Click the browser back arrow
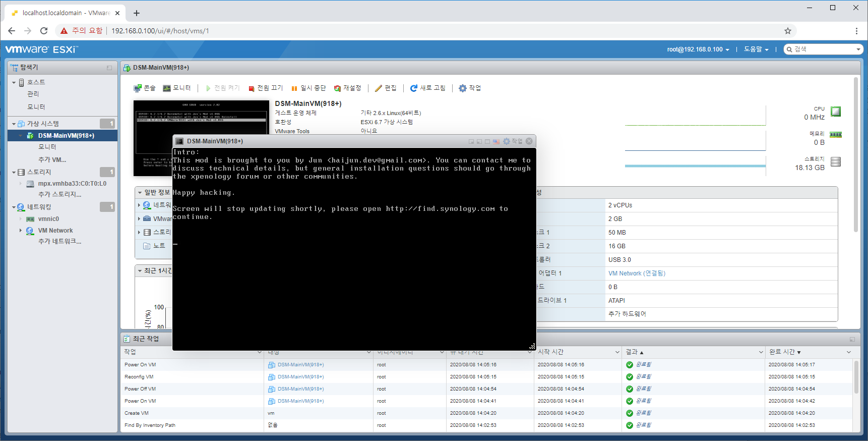Image resolution: width=868 pixels, height=441 pixels. click(12, 31)
